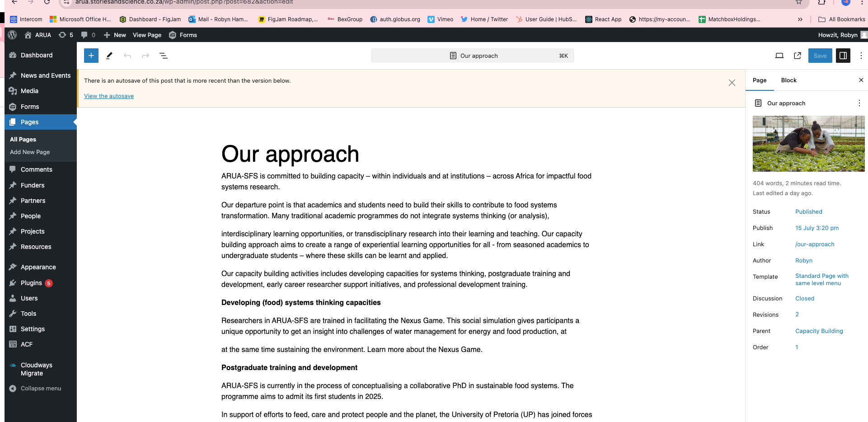868x422 pixels.
Task: Open the laptop preview view icon
Action: [x=779, y=56]
